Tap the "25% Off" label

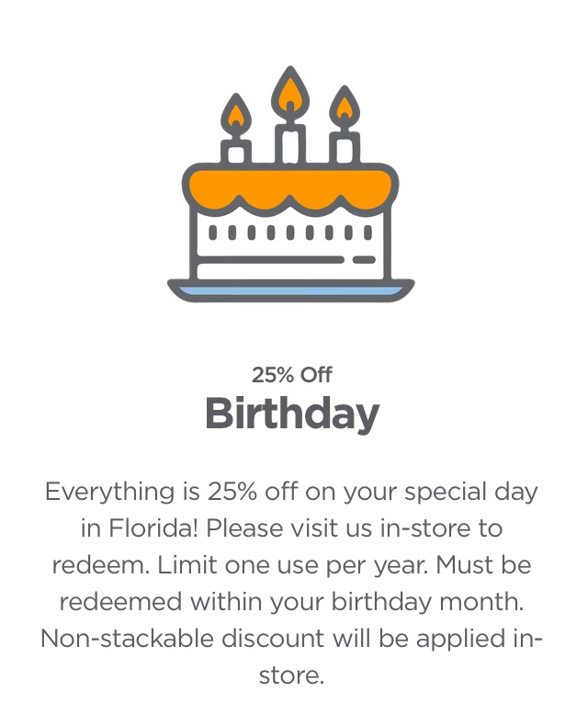coord(291,375)
